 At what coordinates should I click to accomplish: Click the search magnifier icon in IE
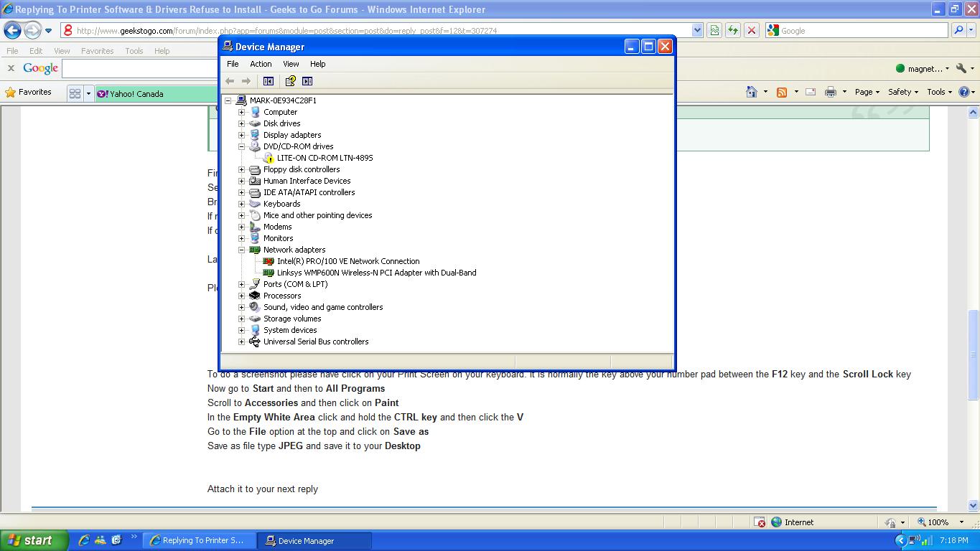click(958, 30)
